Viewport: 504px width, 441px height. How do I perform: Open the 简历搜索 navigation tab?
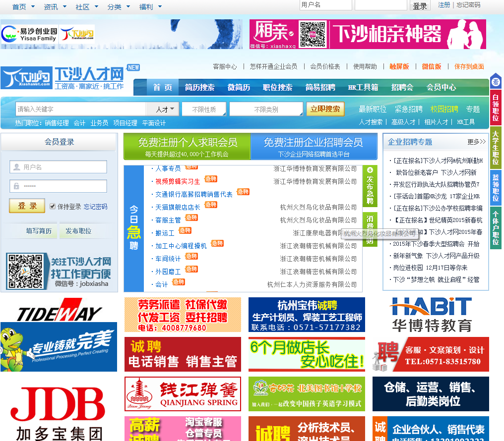tap(199, 87)
